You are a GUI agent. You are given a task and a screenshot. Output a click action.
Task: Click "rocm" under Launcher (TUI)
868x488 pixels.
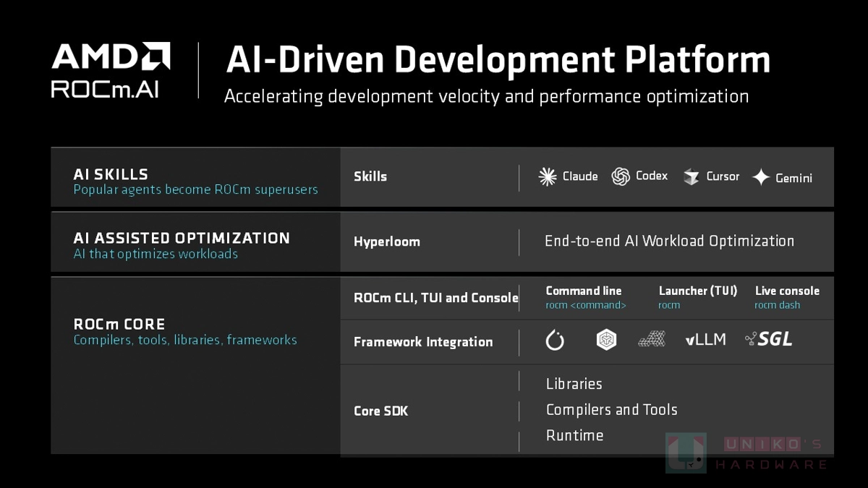coord(669,306)
